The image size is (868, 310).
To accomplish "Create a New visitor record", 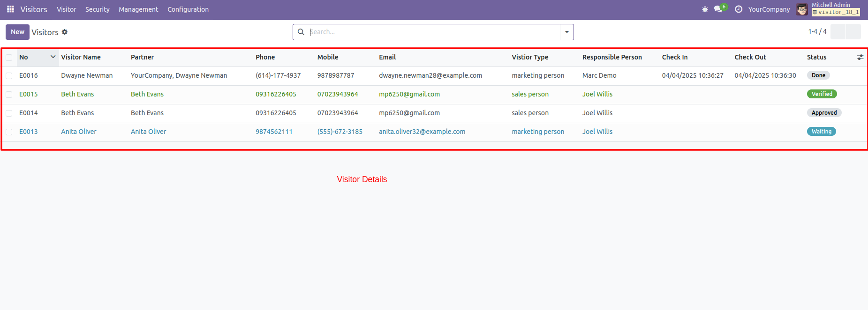I will 17,32.
